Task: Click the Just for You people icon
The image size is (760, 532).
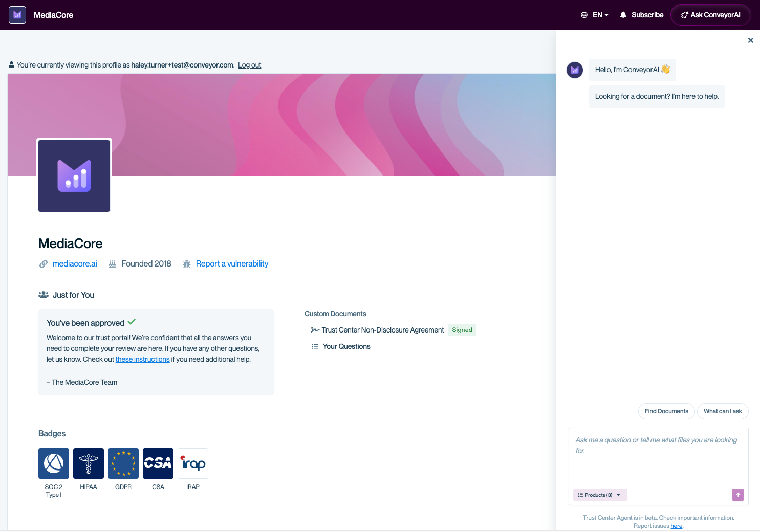Action: (x=44, y=295)
